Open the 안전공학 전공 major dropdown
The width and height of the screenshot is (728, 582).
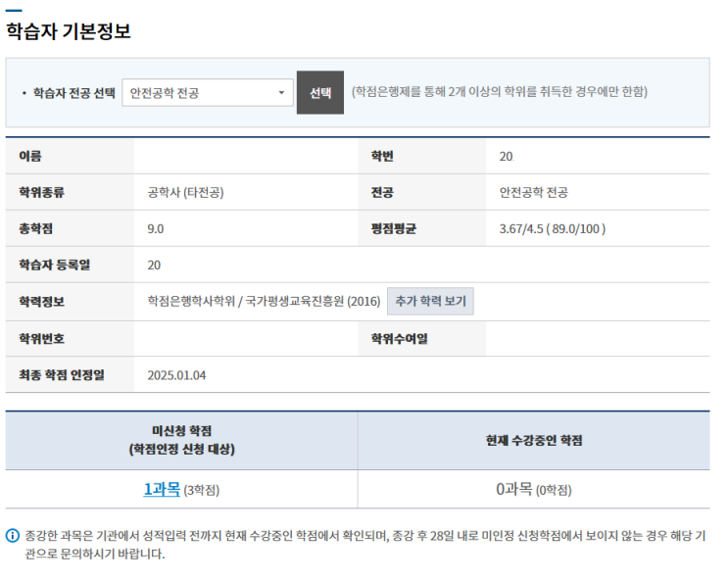point(208,93)
